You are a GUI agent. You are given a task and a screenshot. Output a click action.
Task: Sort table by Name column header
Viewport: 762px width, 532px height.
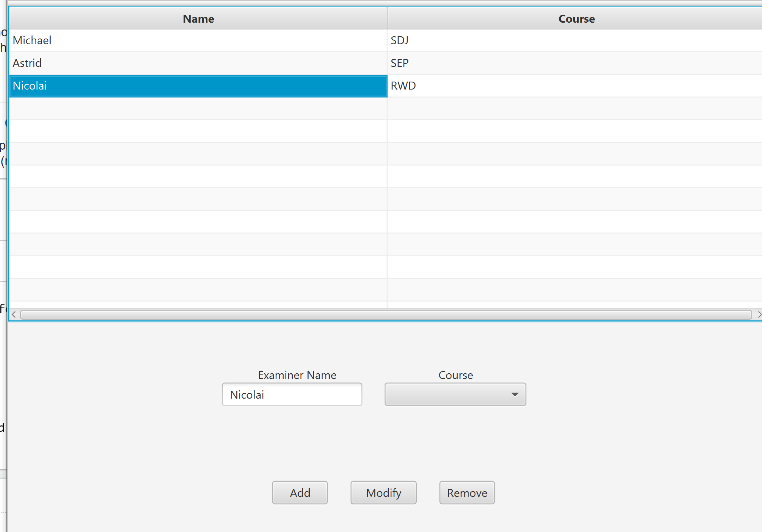[198, 19]
